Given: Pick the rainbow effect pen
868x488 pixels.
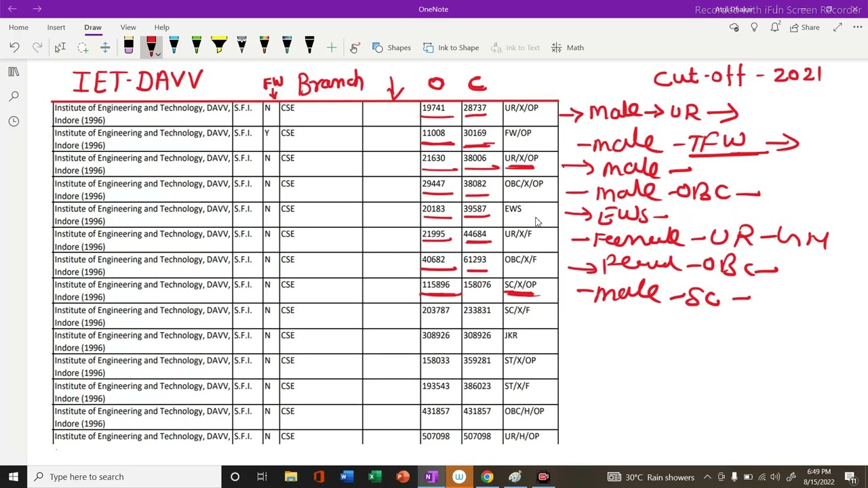Looking at the screenshot, I should pos(264,46).
